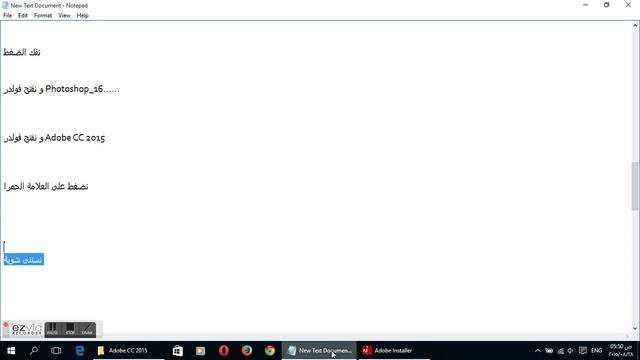The image size is (640, 360).
Task: Click the battery tray icon
Action: pyautogui.click(x=549, y=351)
